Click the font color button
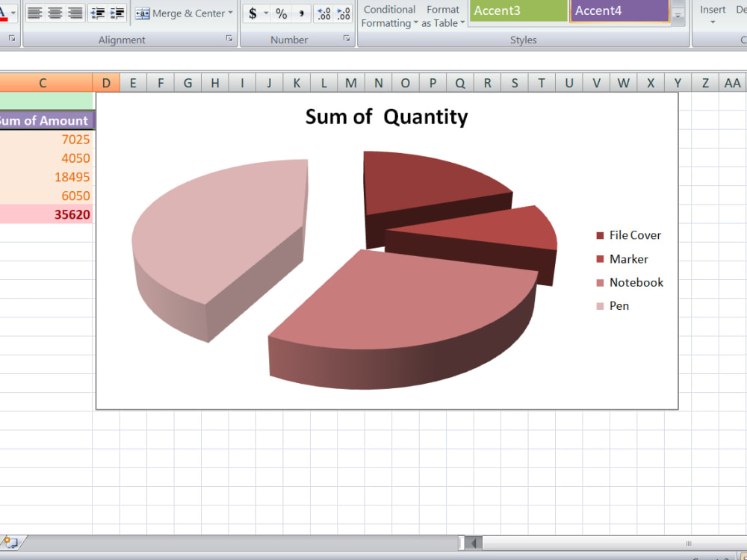This screenshot has width=747, height=560. pos(3,13)
